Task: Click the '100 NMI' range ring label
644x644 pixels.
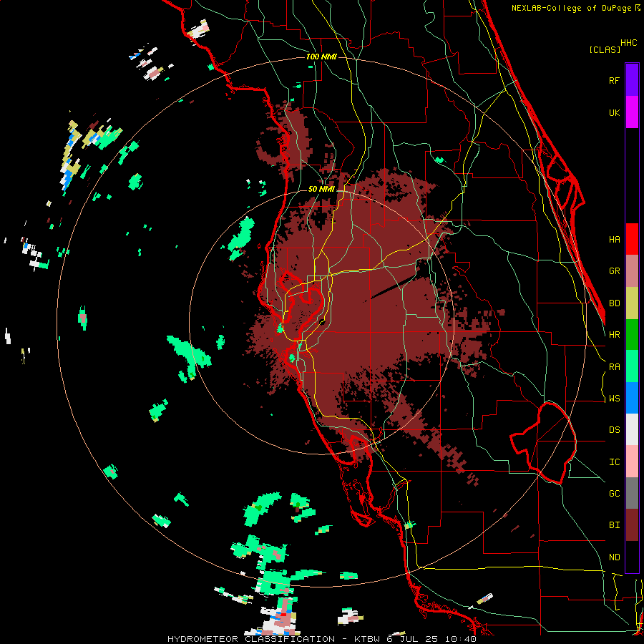Action: coord(321,57)
